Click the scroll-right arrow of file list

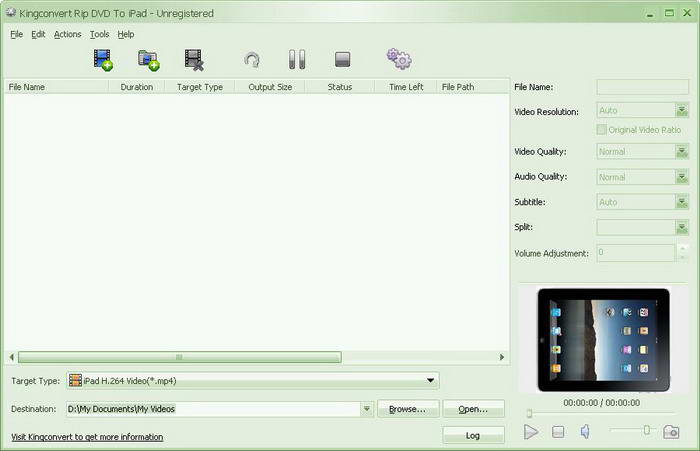pyautogui.click(x=502, y=357)
